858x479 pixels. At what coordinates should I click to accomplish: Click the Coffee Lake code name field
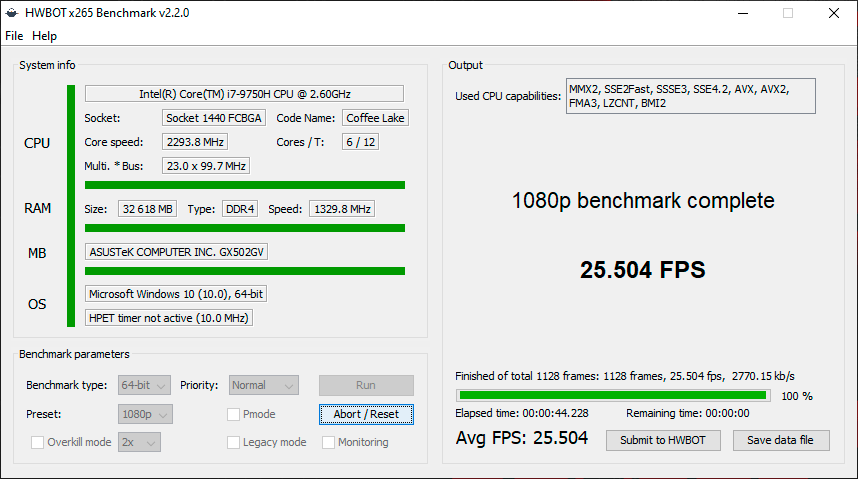tap(375, 118)
